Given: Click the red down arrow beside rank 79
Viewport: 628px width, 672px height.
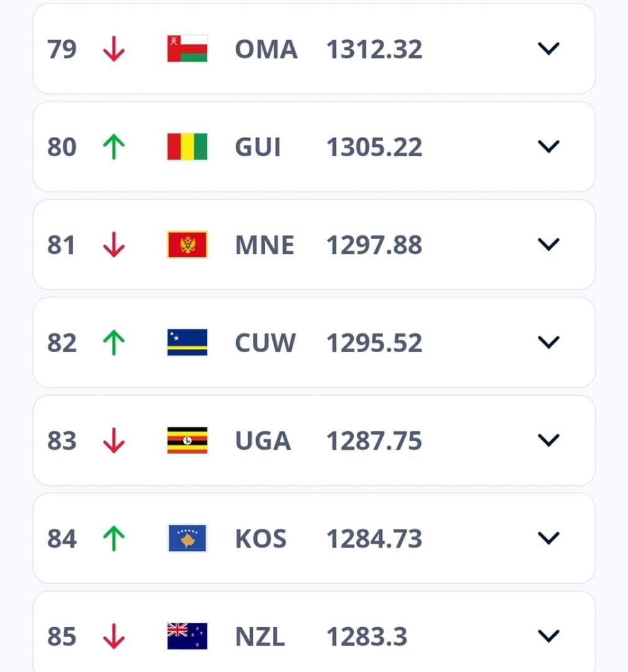Looking at the screenshot, I should pyautogui.click(x=114, y=49).
